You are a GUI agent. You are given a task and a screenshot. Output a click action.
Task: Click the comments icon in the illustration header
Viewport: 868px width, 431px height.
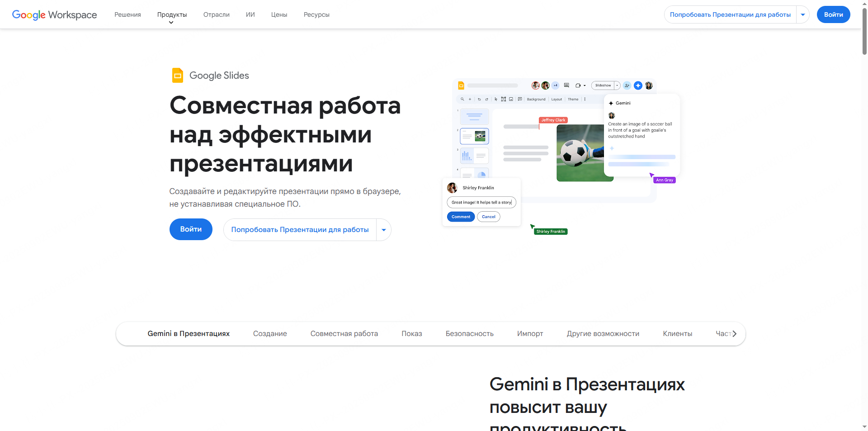tap(566, 85)
